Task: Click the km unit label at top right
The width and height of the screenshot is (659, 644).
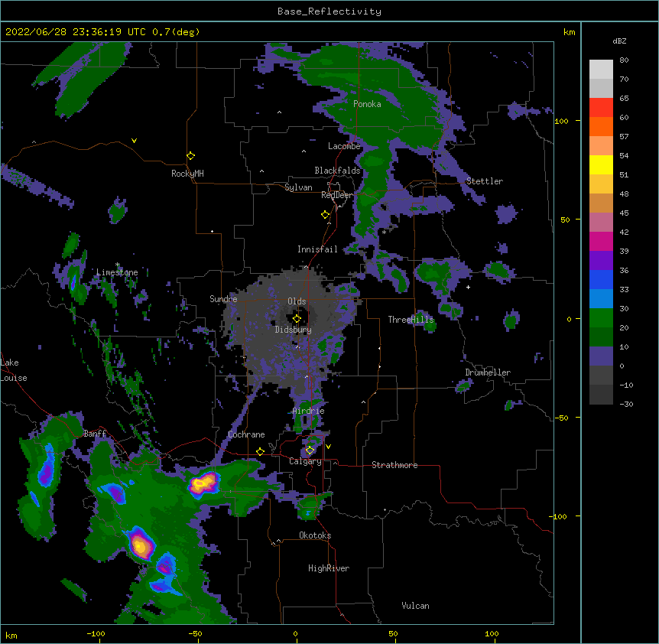Action: pyautogui.click(x=569, y=32)
